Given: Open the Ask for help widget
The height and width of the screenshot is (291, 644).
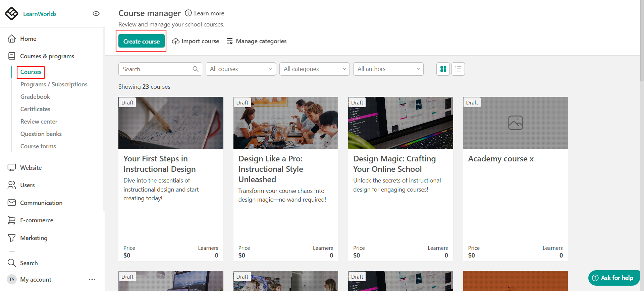Looking at the screenshot, I should [614, 278].
